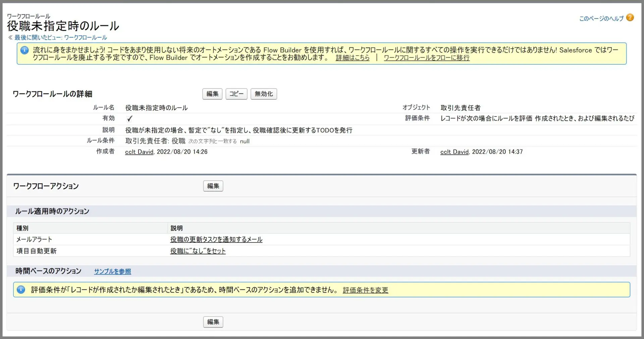This screenshot has height=339, width=644.
Task: Go back via 最後に開いたビュー: ワークフロールール link
Action: point(60,38)
